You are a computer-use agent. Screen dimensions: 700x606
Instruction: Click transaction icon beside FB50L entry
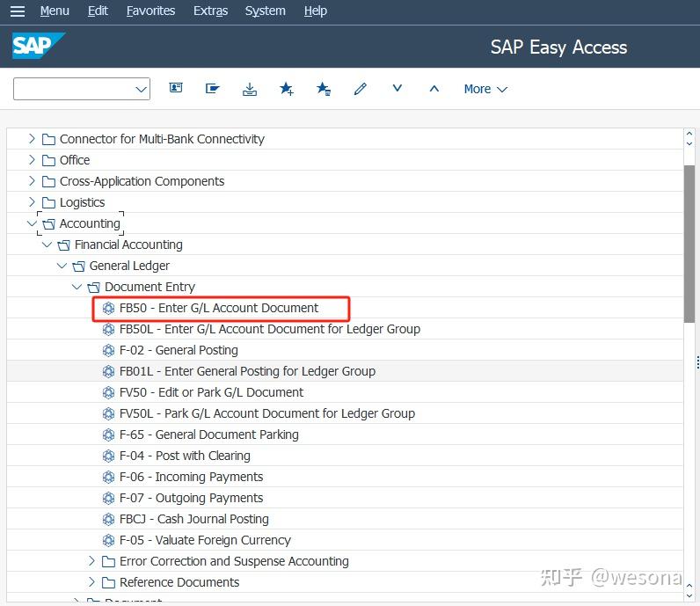(x=108, y=329)
